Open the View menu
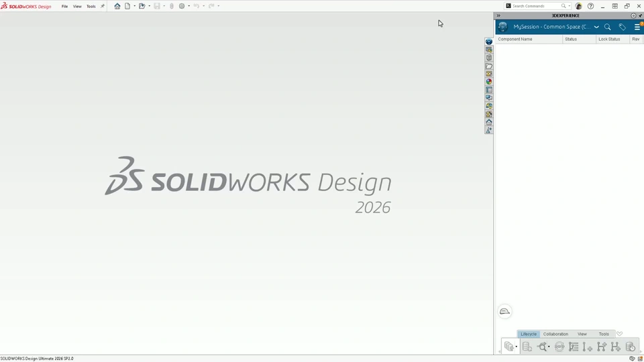644x362 pixels. coord(77,6)
